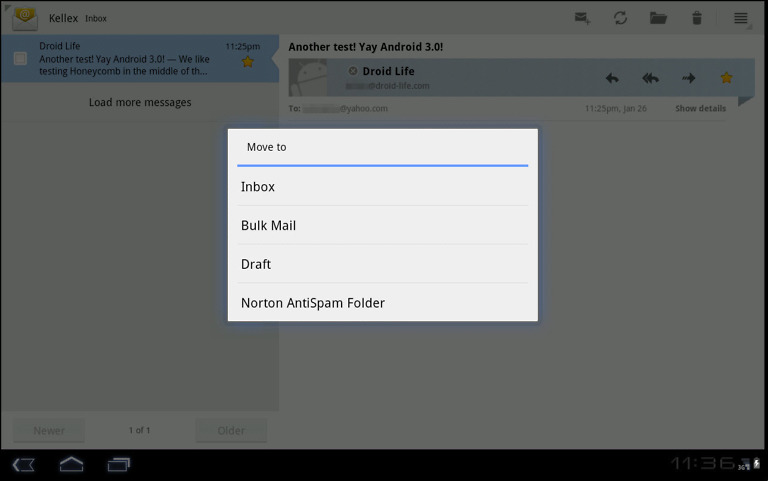Click Show details link
Viewport: 768px width, 481px height.
tap(700, 108)
